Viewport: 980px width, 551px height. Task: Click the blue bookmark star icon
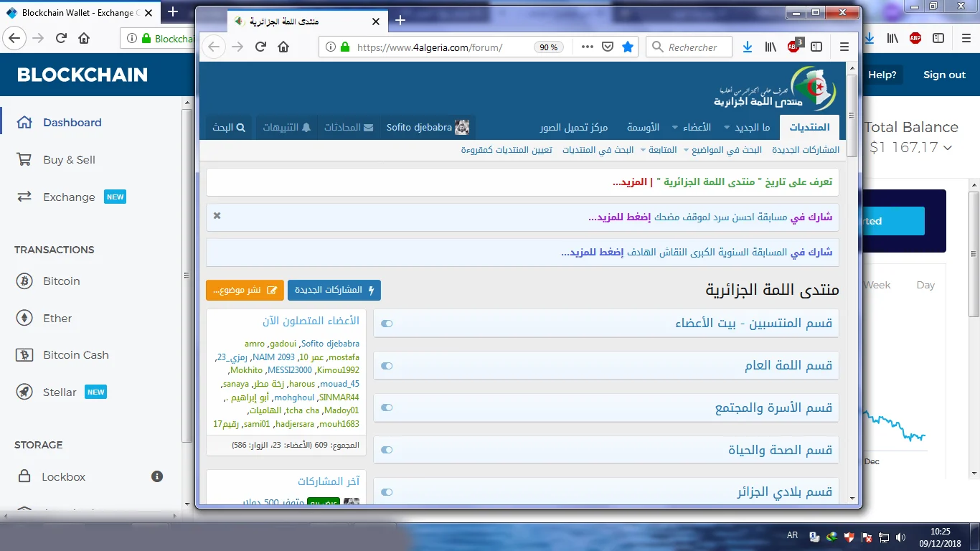pos(628,47)
